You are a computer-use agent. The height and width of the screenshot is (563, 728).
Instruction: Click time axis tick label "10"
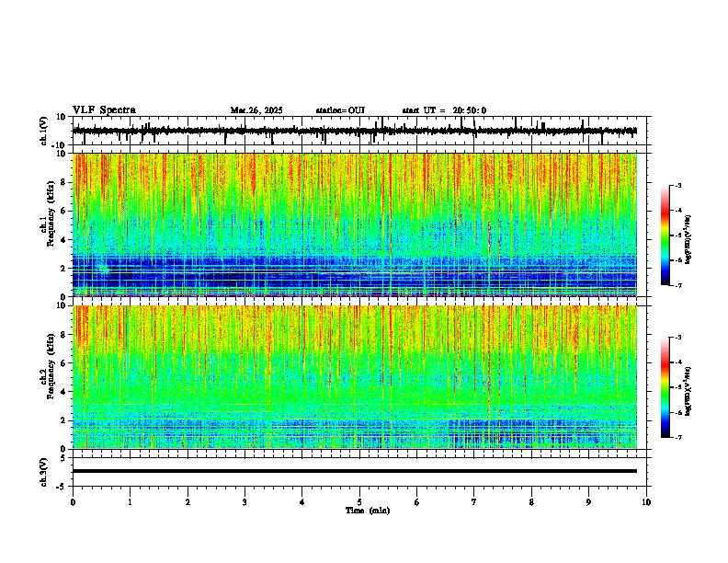tap(646, 502)
